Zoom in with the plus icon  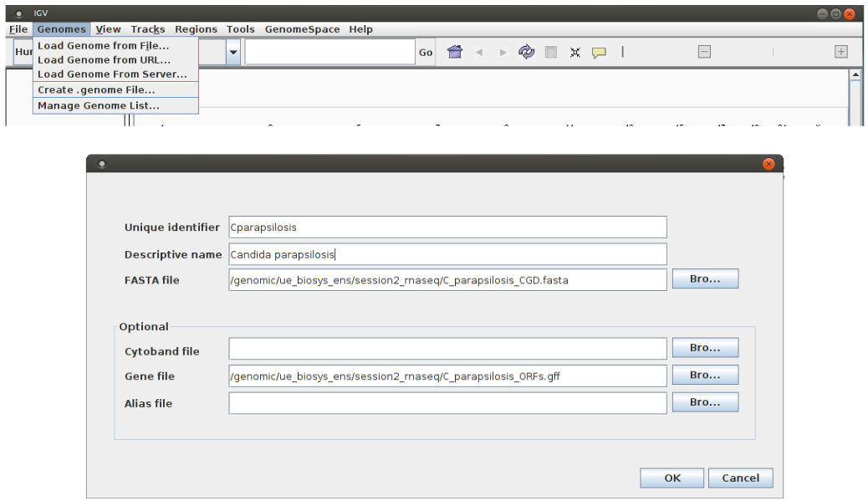[x=840, y=52]
